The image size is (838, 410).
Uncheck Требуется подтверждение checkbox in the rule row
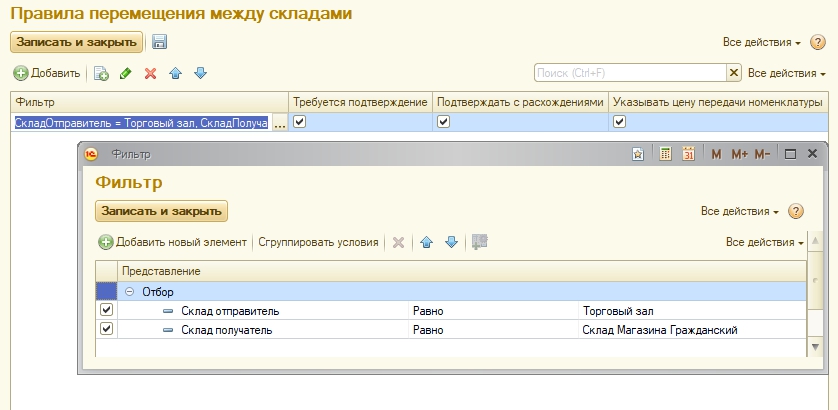(299, 122)
